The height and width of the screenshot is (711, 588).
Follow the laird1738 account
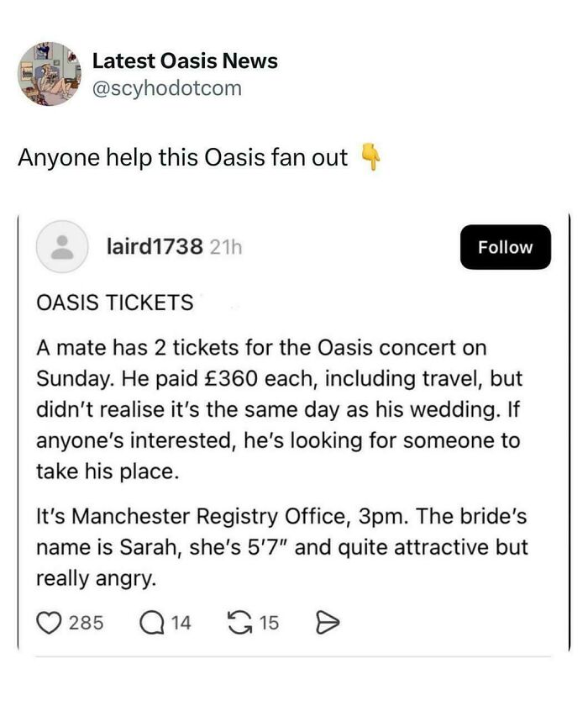coord(505,247)
